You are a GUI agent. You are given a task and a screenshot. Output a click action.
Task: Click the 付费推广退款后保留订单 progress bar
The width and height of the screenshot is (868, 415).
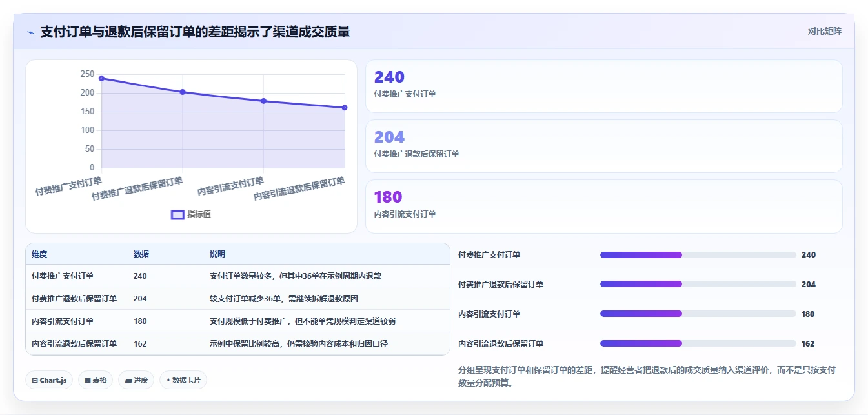point(698,285)
